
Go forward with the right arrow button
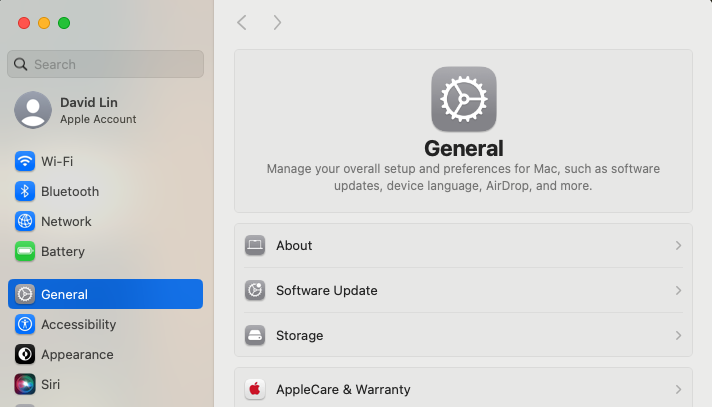[277, 22]
